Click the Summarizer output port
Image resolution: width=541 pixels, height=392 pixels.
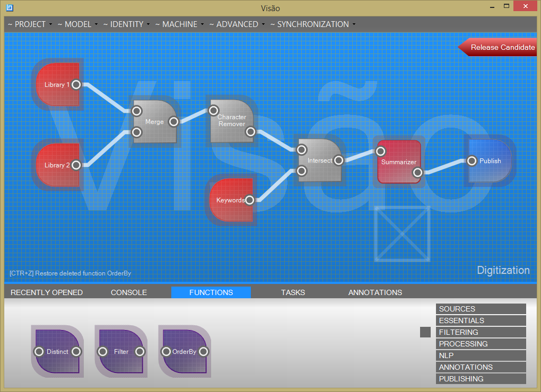pyautogui.click(x=417, y=172)
